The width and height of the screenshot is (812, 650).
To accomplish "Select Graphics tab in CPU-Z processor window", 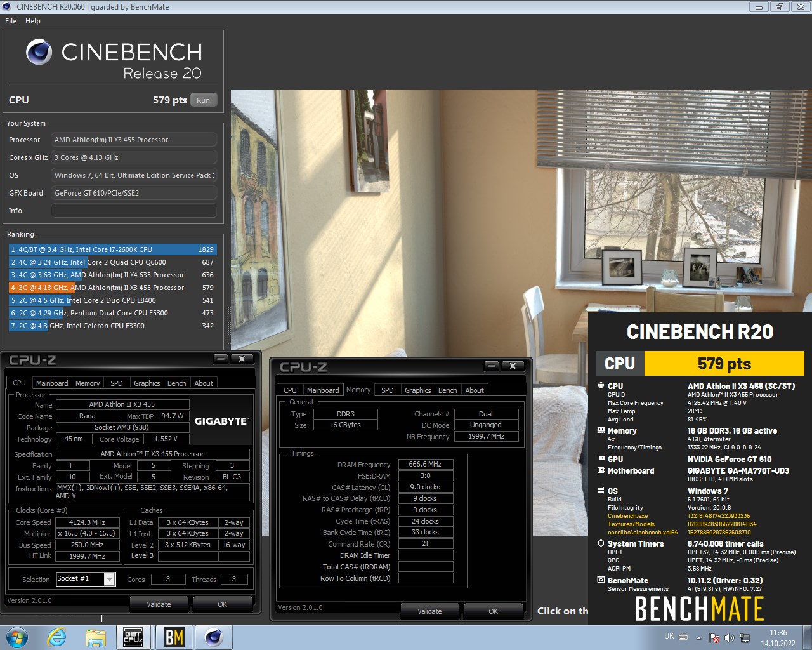I will tap(147, 383).
